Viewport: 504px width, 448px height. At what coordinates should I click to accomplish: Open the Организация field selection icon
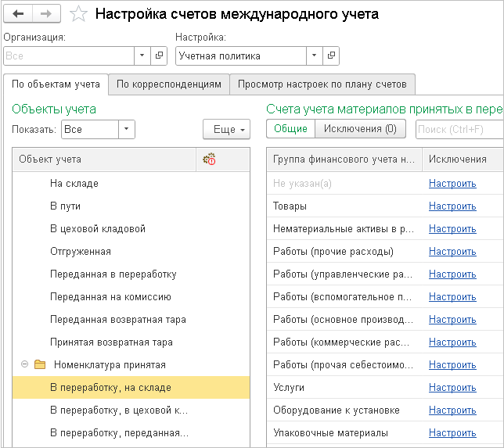click(159, 56)
